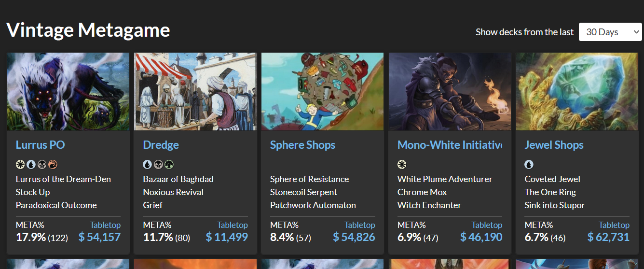Screen dimensions: 644x269
Task: Click the Sphere Shops card art thumbnail
Action: click(322, 91)
